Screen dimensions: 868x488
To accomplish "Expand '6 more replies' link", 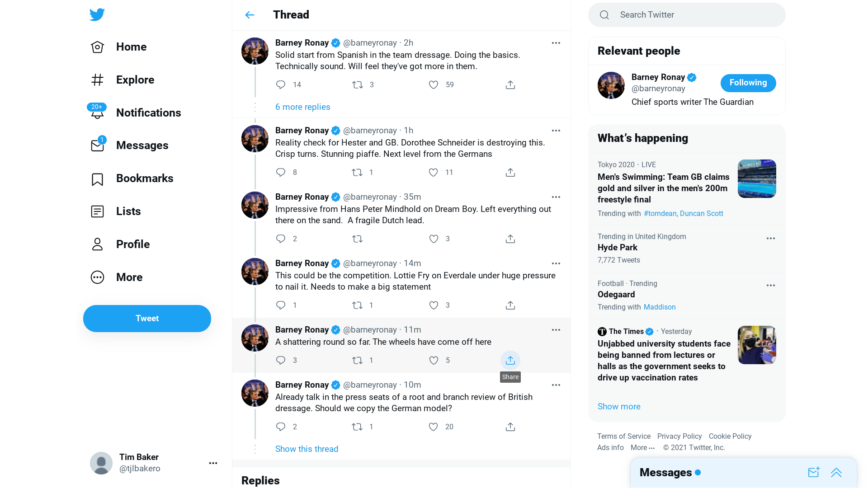I will pos(302,107).
